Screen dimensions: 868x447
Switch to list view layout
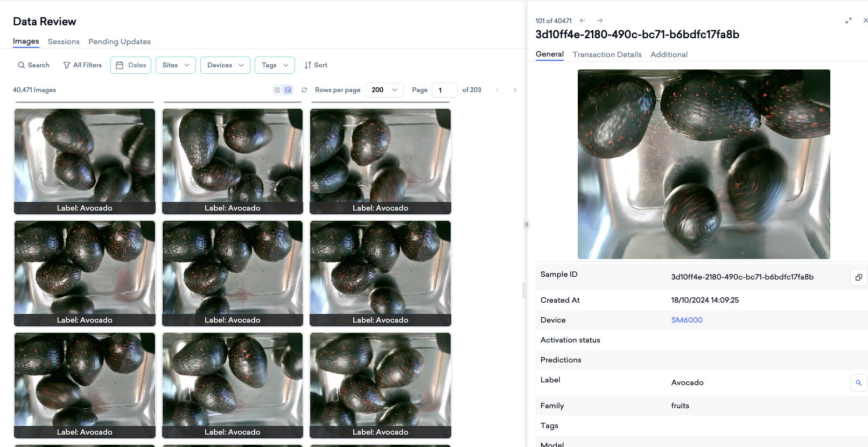(x=277, y=90)
